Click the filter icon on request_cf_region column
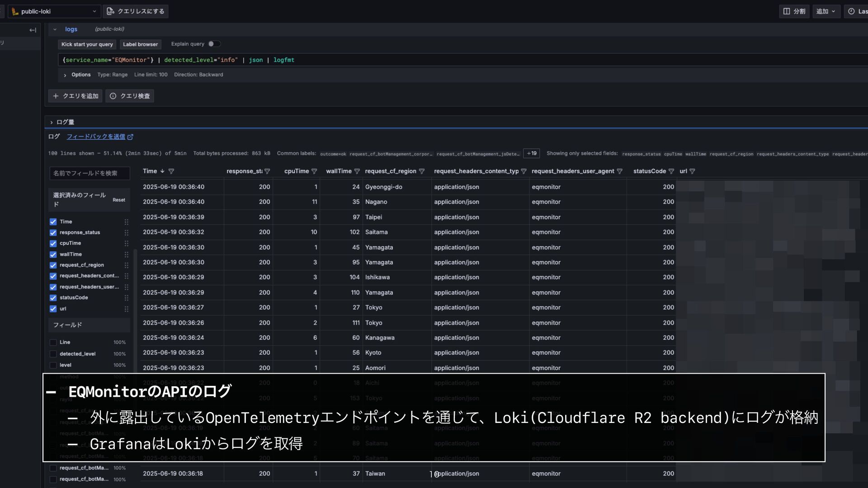868x488 pixels. [x=422, y=171]
